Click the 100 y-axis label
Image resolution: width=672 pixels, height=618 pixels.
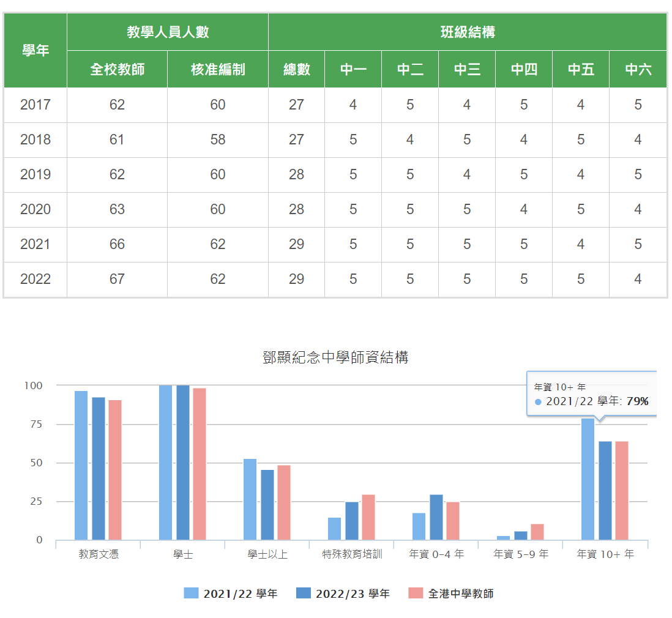34,385
